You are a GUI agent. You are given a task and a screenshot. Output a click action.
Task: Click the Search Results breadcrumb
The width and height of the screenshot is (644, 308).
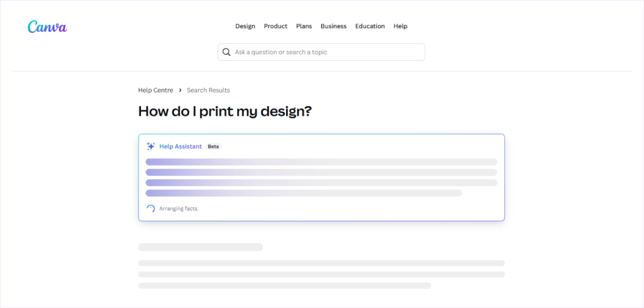[x=208, y=91]
